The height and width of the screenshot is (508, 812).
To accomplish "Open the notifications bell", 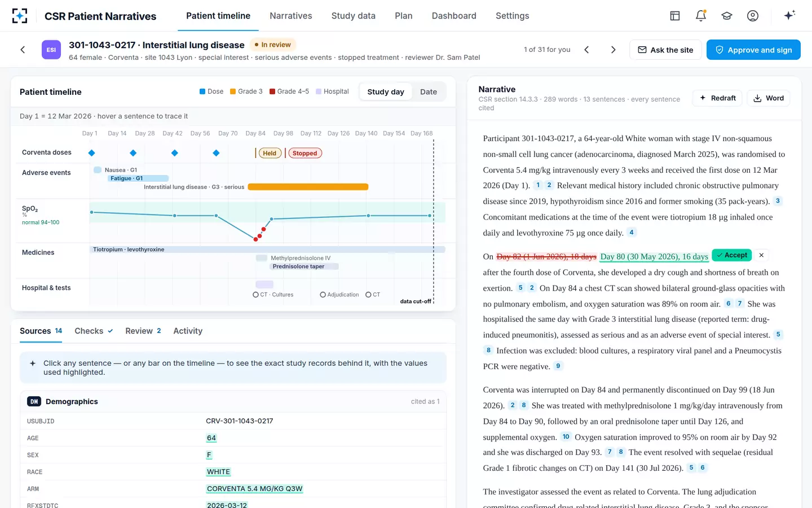I will coord(701,16).
